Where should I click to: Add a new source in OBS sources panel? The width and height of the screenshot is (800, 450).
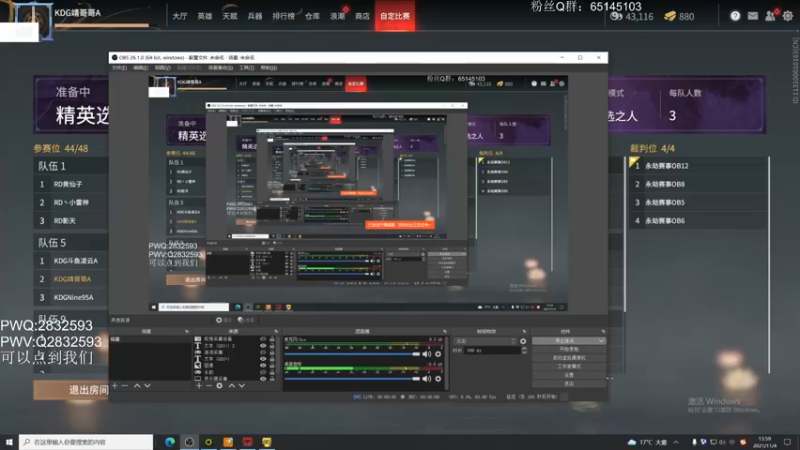(x=199, y=386)
